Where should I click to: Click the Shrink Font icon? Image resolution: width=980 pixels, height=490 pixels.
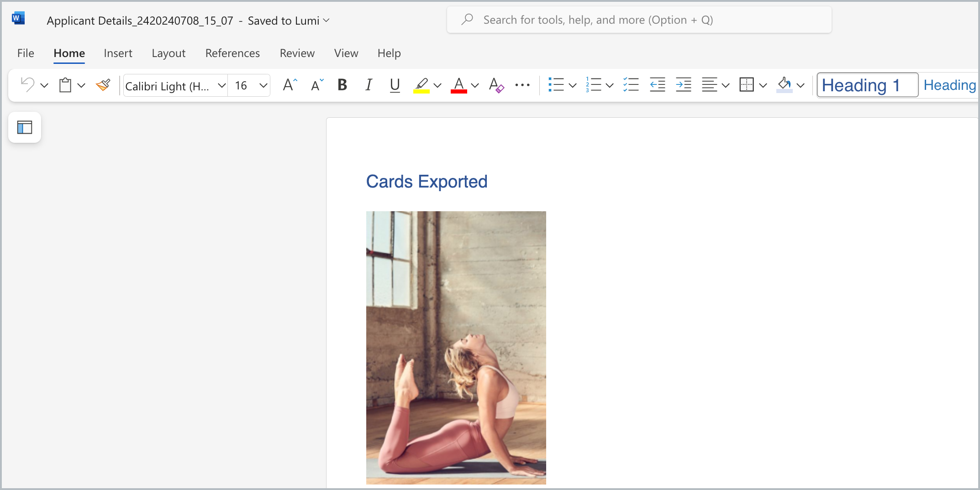pyautogui.click(x=317, y=85)
